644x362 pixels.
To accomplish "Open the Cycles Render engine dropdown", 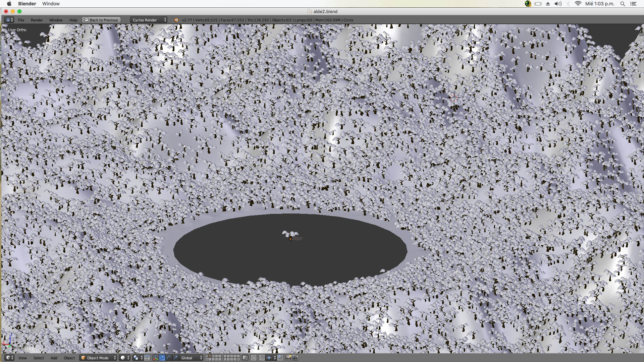I will [149, 20].
